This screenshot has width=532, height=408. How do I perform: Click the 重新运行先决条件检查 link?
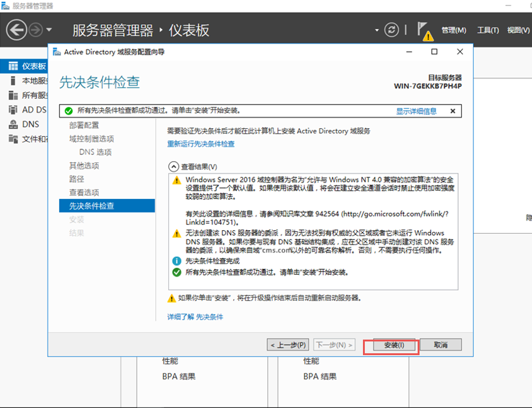click(201, 144)
